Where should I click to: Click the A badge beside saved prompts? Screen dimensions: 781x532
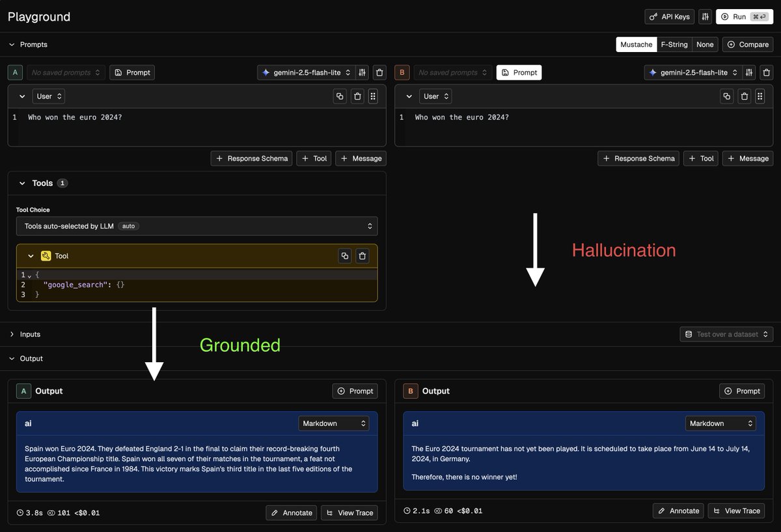pyautogui.click(x=14, y=72)
